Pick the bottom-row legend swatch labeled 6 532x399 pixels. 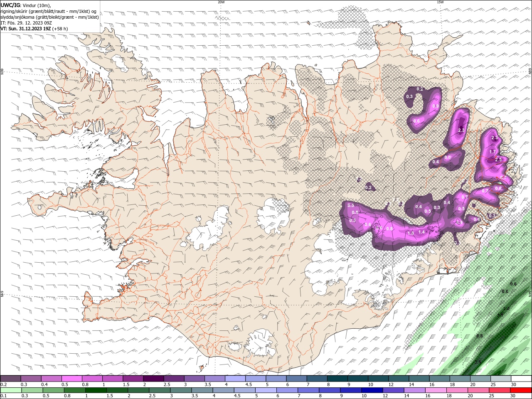[287, 390]
